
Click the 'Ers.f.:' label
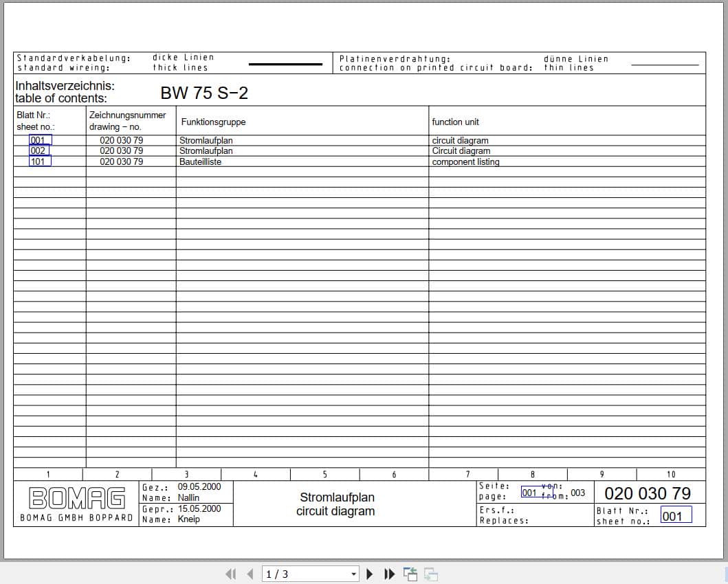pyautogui.click(x=496, y=510)
